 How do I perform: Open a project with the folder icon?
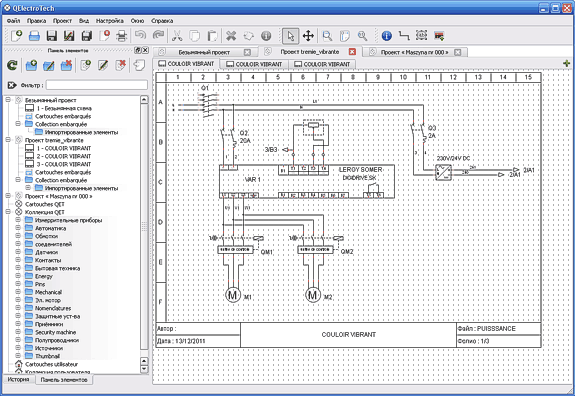[x=34, y=36]
